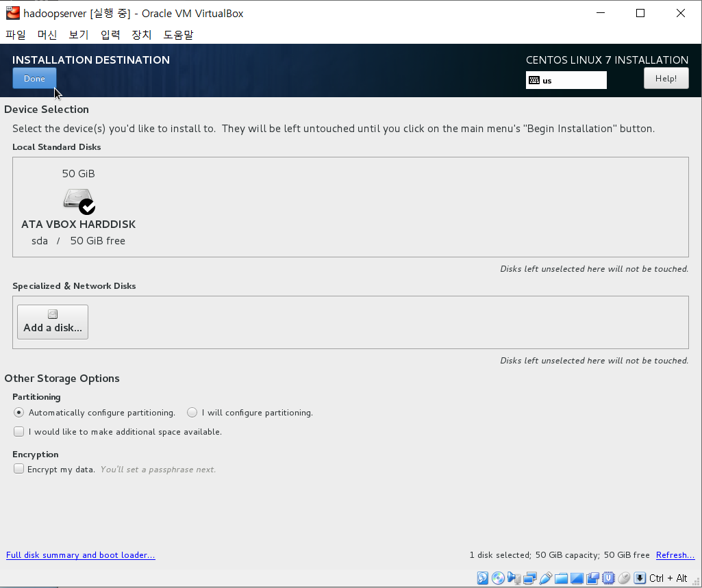Check I would like to make additional space available
702x588 pixels.
click(18, 432)
